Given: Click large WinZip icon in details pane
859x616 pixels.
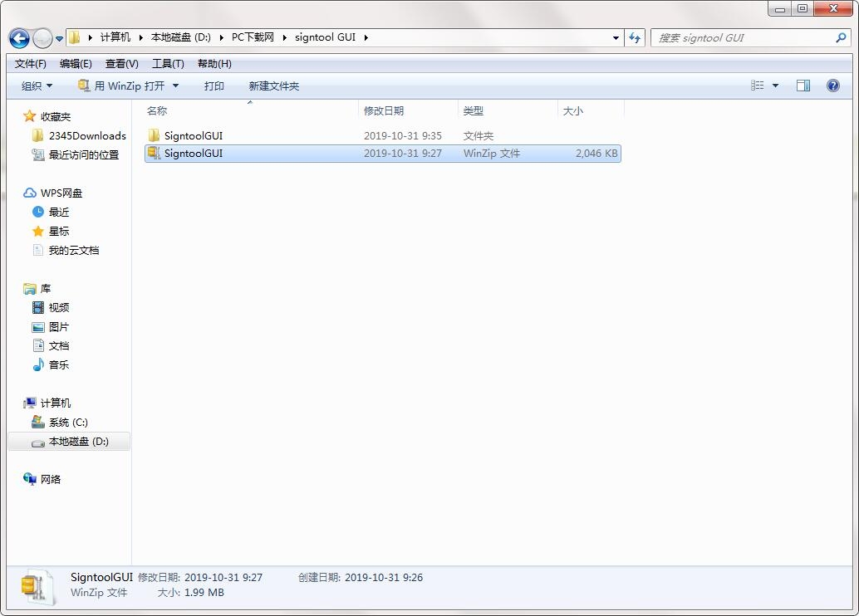Looking at the screenshot, I should pos(37,587).
